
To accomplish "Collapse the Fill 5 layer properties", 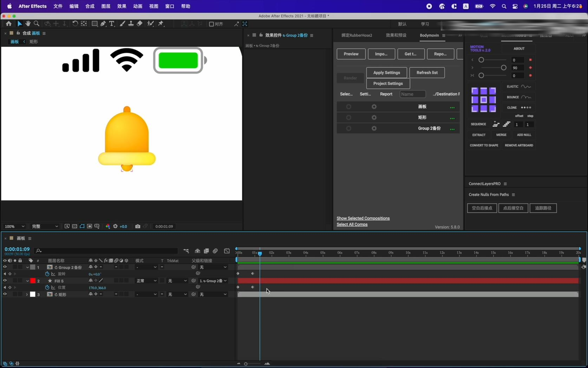I will pyautogui.click(x=27, y=281).
